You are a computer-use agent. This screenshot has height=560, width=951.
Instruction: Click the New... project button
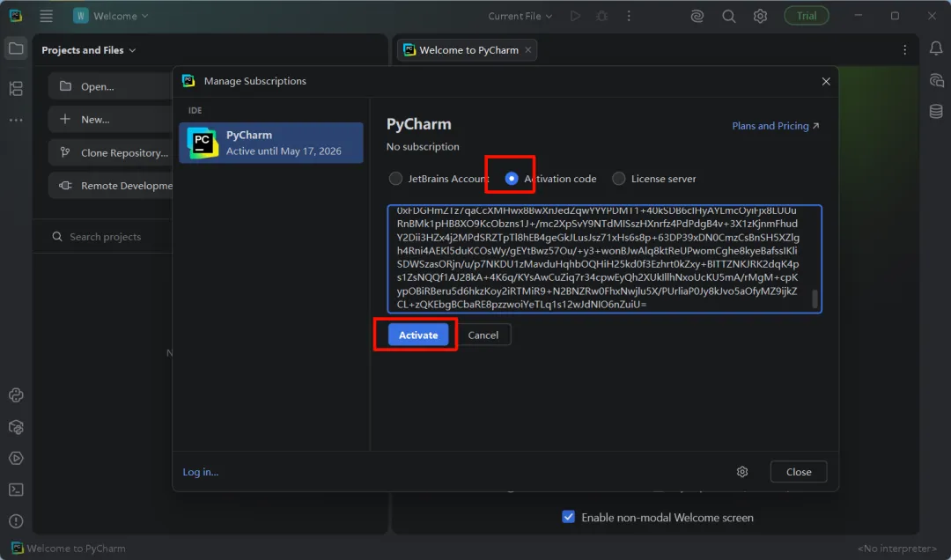tap(110, 120)
